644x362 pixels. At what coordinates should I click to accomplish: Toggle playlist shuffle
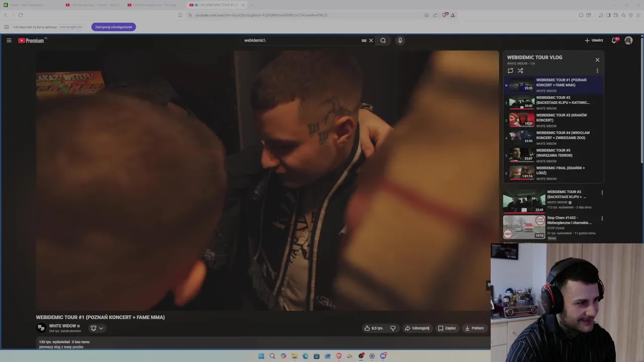point(520,70)
